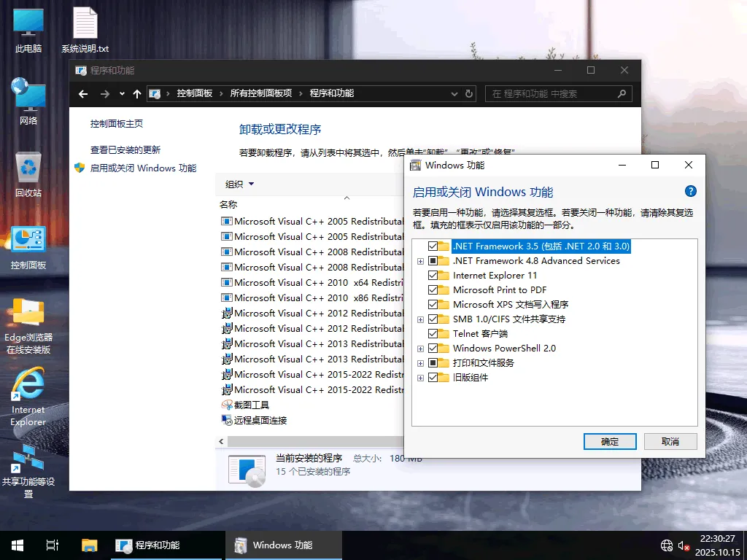
Task: Expand the SMB 1.0/CIFS 文件共享支持 node
Action: [419, 319]
